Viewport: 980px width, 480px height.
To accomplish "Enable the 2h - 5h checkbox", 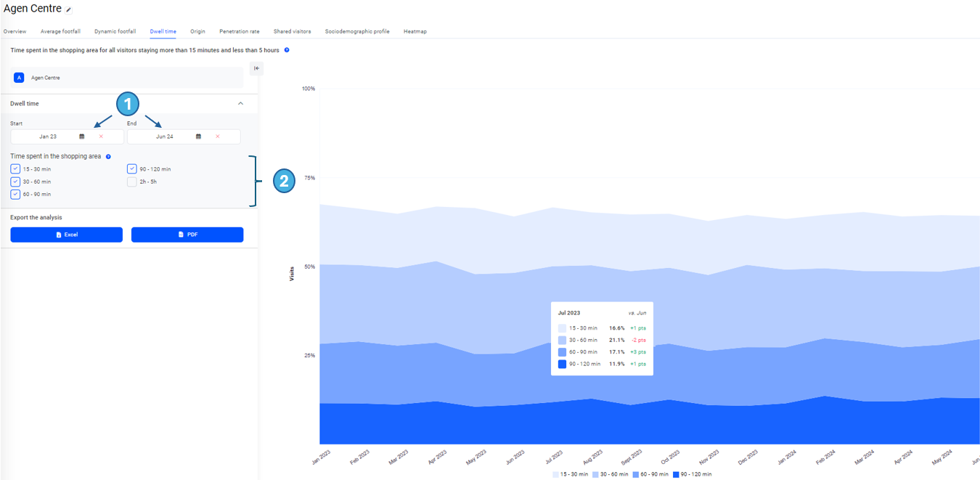I will (131, 182).
